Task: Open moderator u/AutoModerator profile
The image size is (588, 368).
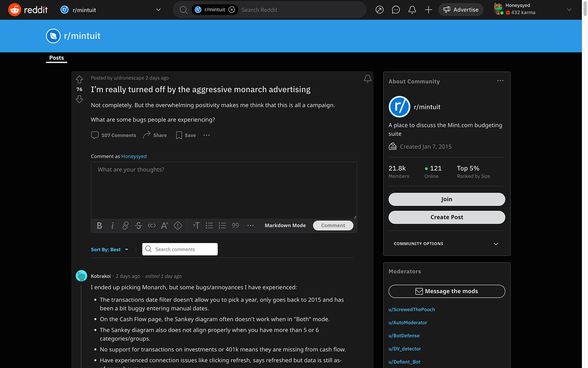Action: point(407,323)
